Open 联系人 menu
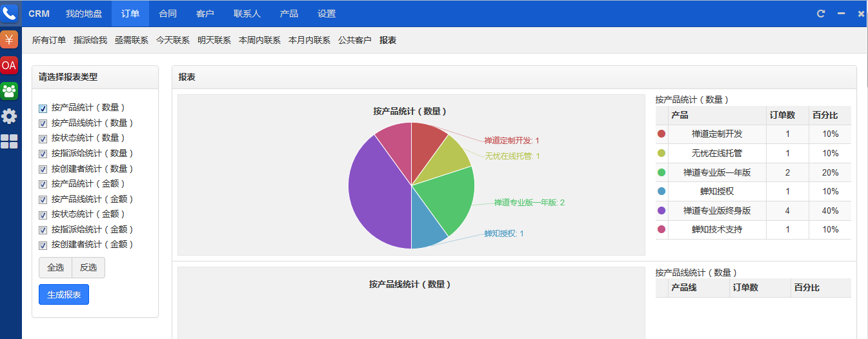This screenshot has width=868, height=339. pos(247,14)
